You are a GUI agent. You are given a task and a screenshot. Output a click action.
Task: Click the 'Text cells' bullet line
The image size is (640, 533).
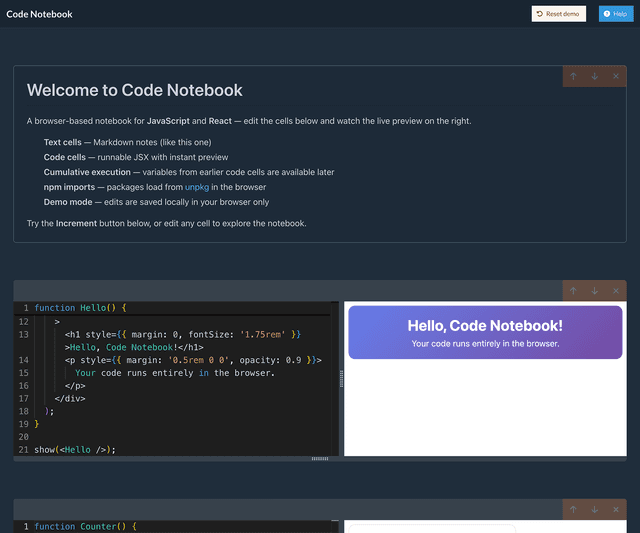pos(127,142)
